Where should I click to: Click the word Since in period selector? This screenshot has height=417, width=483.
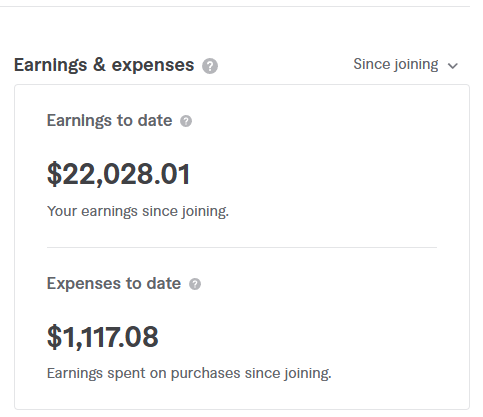[370, 64]
